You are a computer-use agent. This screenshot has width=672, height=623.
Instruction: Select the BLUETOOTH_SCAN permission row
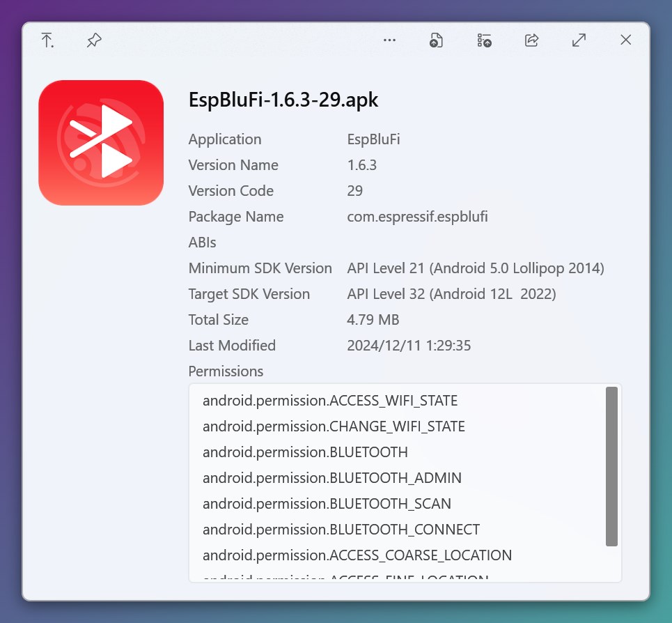327,504
